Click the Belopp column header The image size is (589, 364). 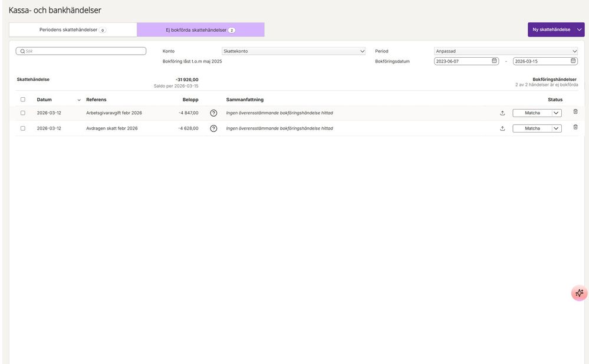pos(190,100)
